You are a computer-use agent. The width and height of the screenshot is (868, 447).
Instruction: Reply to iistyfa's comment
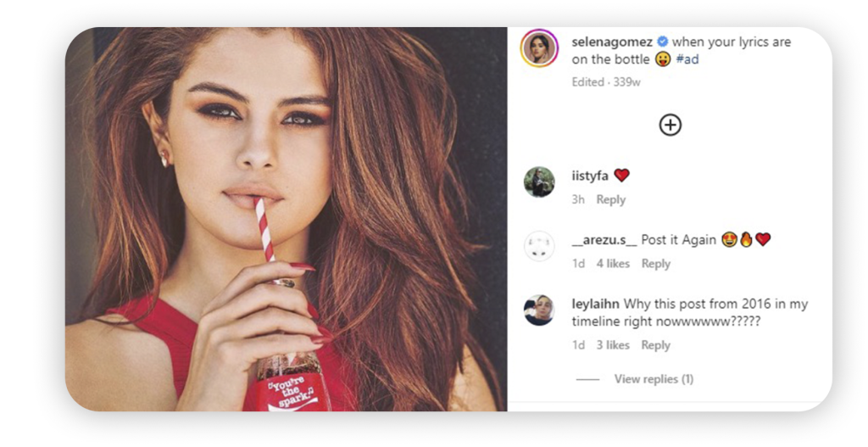coord(610,200)
